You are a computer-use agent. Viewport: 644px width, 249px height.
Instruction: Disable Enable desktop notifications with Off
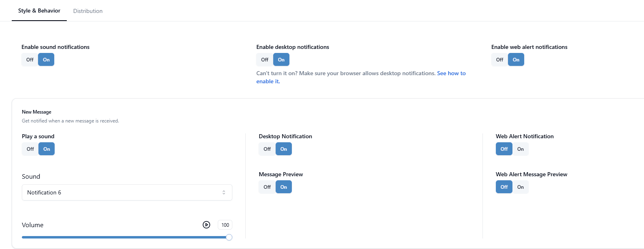click(x=265, y=60)
